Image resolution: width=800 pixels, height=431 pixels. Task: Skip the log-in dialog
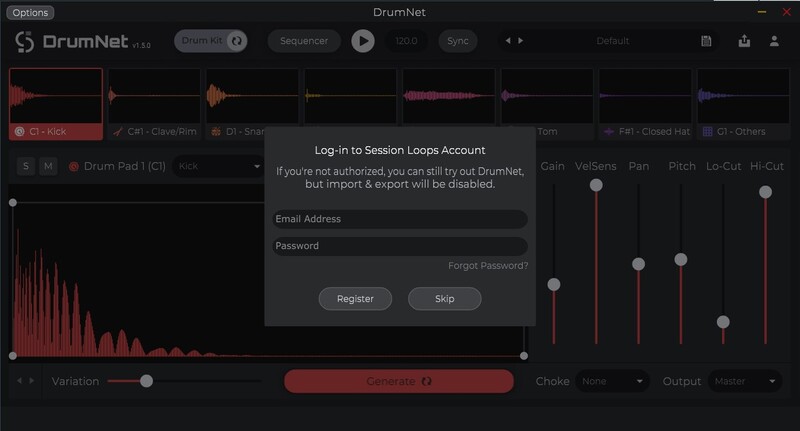(x=444, y=298)
